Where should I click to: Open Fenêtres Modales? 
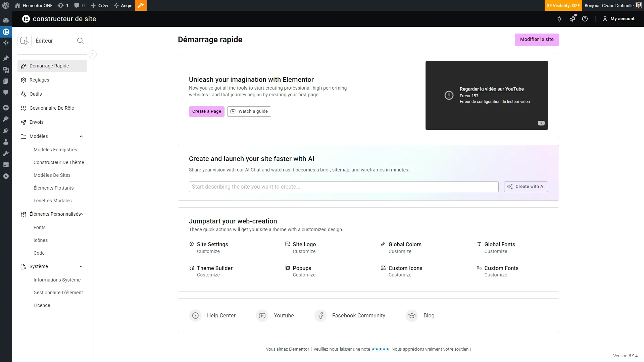coord(53,201)
